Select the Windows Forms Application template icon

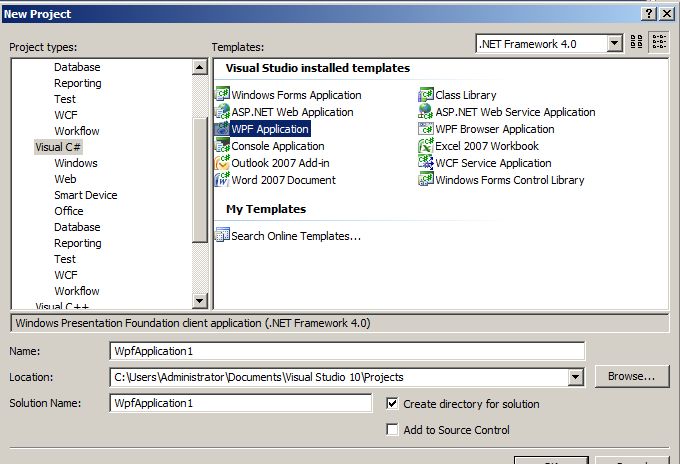coord(222,95)
